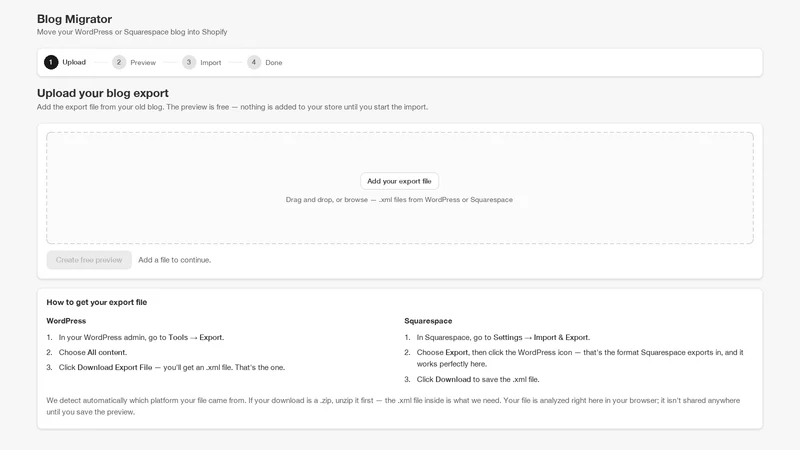This screenshot has width=800, height=450.
Task: Click the step 3 circle icon
Action: tap(189, 62)
